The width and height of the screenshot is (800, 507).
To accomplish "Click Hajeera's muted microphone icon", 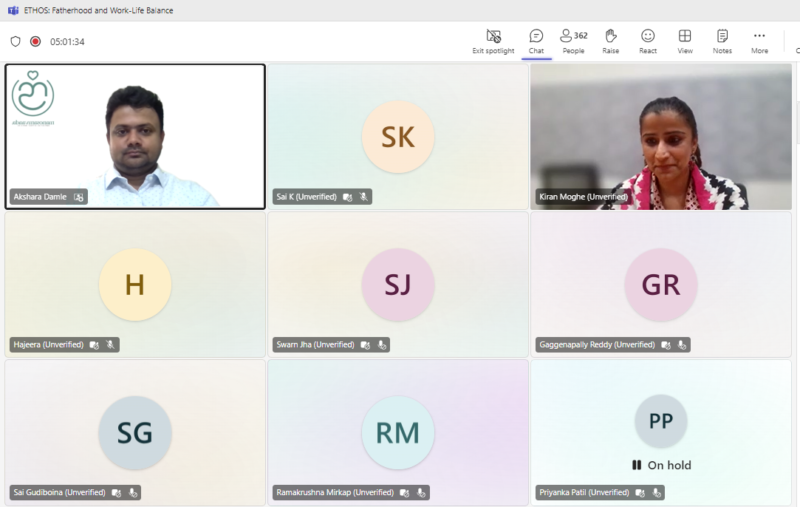I will click(111, 345).
